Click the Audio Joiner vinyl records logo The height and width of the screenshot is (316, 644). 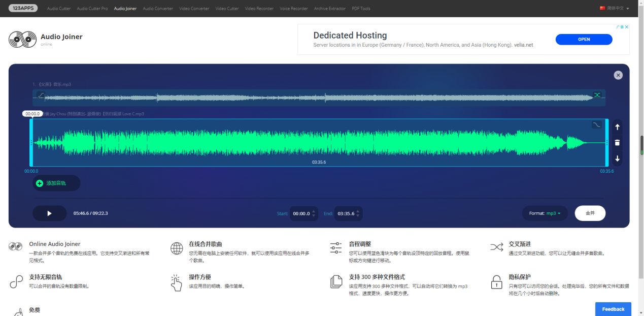coord(22,39)
